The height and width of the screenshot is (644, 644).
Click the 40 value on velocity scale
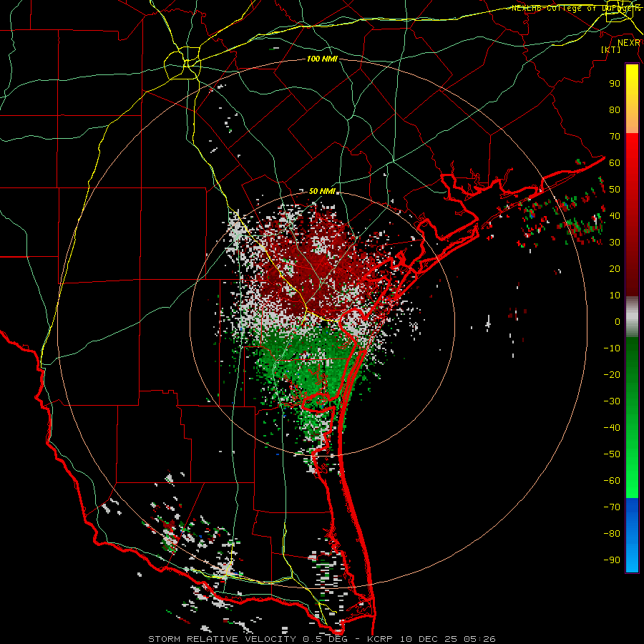pos(615,216)
